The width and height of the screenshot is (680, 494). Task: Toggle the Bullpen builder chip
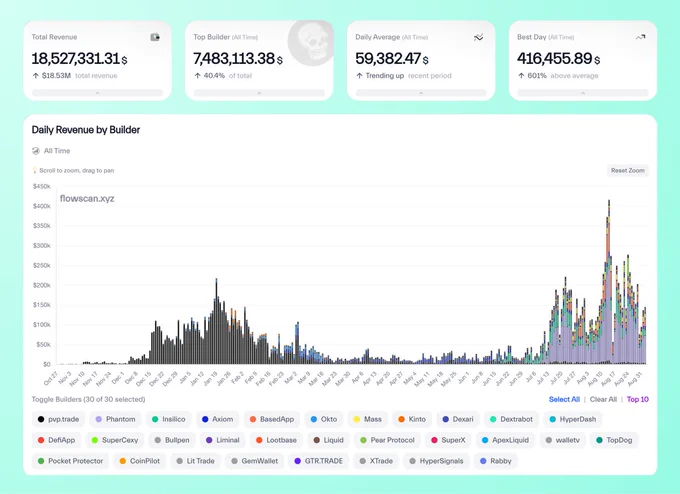[x=172, y=440]
